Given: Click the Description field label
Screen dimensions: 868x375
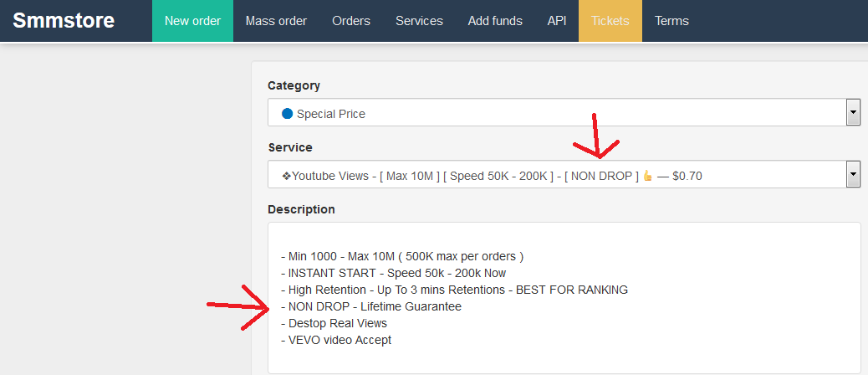Looking at the screenshot, I should coord(301,209).
